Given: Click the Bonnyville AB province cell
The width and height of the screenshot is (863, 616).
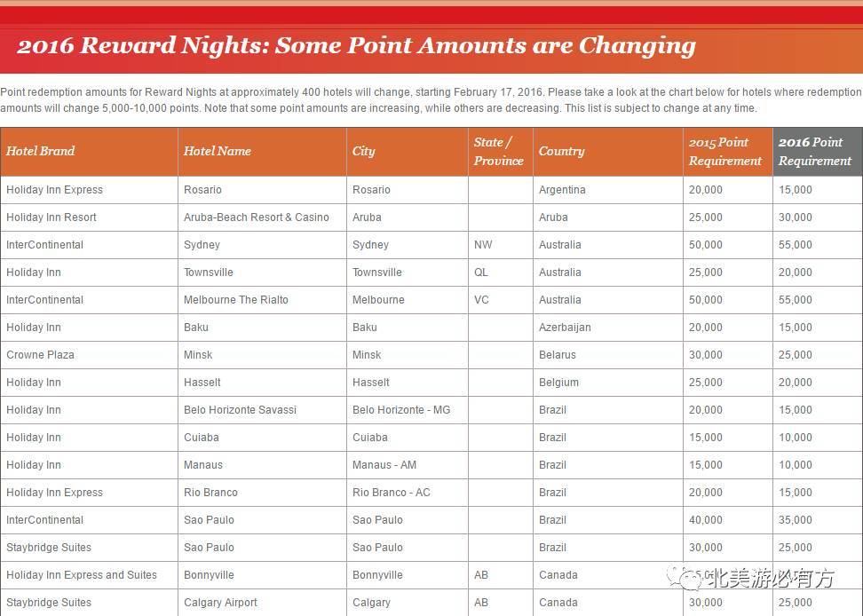Looking at the screenshot, I should click(500, 575).
